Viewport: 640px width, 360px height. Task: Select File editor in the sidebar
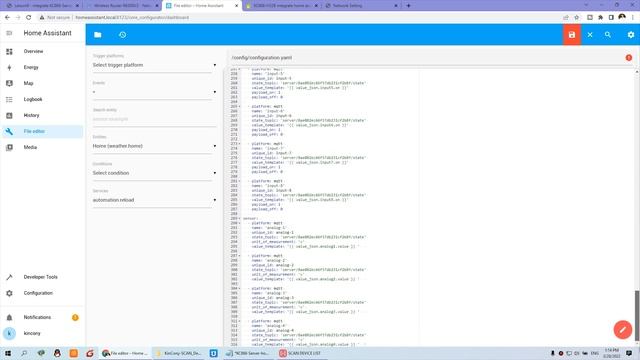pyautogui.click(x=42, y=131)
